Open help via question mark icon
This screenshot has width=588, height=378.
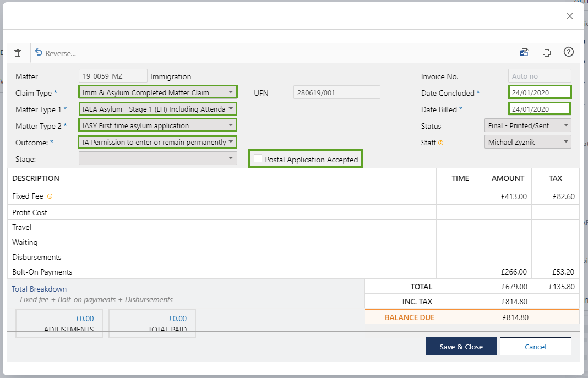(x=569, y=52)
